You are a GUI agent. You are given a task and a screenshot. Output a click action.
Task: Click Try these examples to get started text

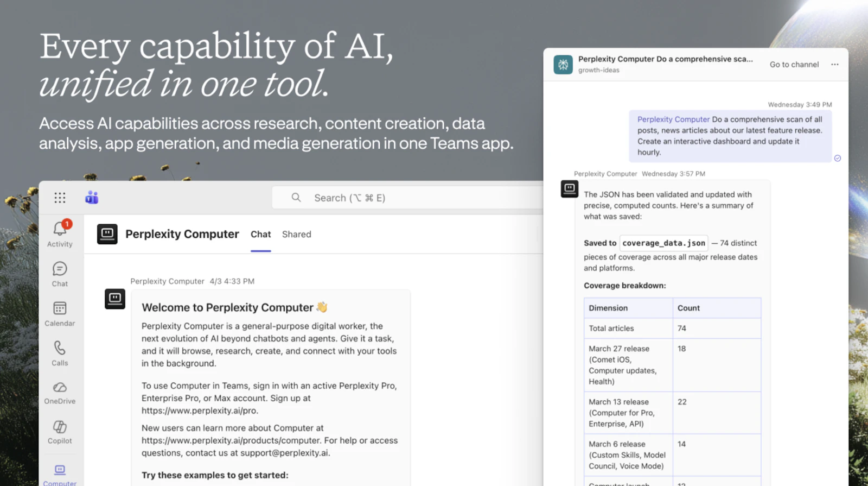215,475
